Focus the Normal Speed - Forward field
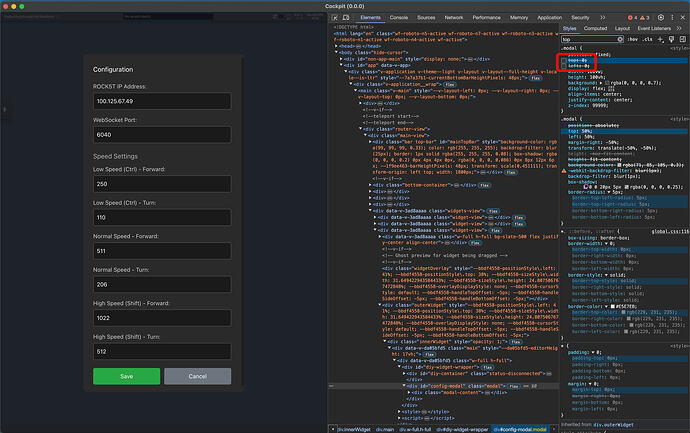690x433 pixels. [x=162, y=251]
